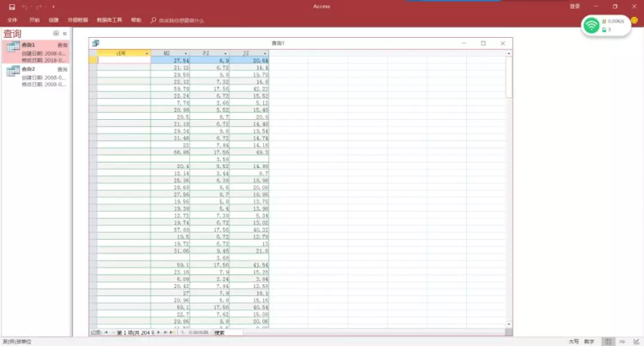Open navigation pane options dropdown beside 查询
The image size is (644, 346).
[56, 34]
